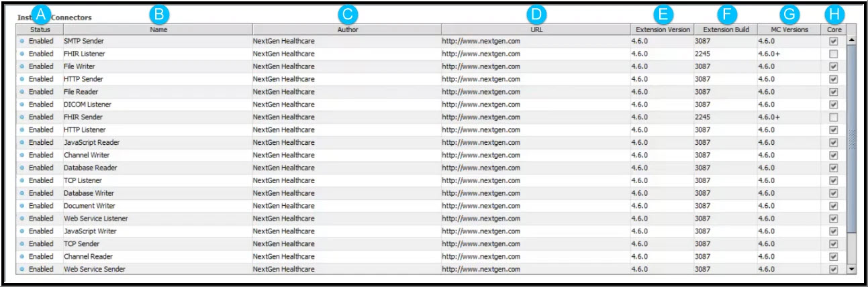Sort the table by the Name column header
868x287 pixels.
click(x=158, y=30)
